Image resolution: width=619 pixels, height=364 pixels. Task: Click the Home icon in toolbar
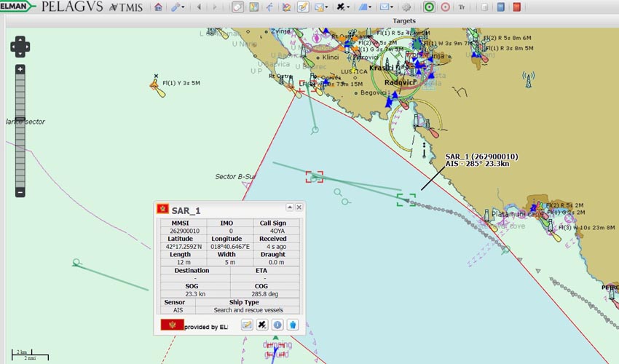point(158,7)
